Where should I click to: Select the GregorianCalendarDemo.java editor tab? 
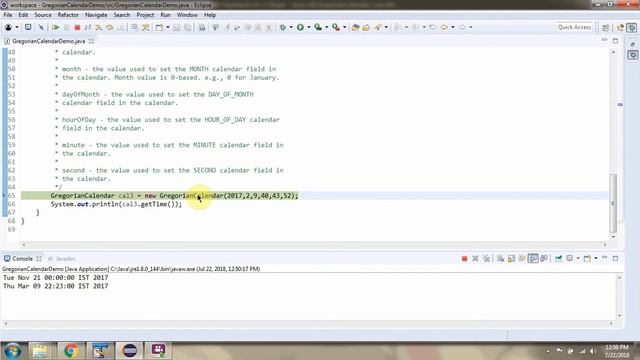click(49, 41)
